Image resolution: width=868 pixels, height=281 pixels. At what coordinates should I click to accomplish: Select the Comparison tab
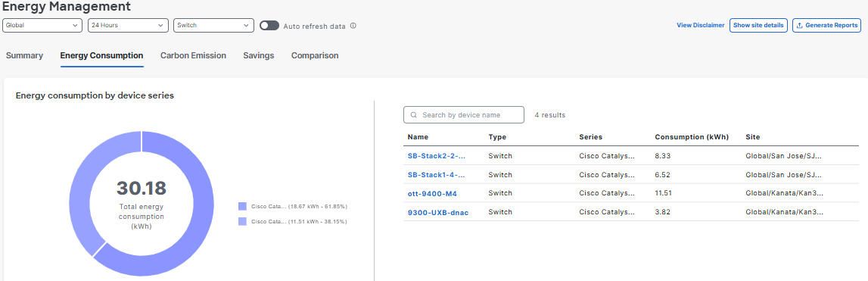click(315, 55)
